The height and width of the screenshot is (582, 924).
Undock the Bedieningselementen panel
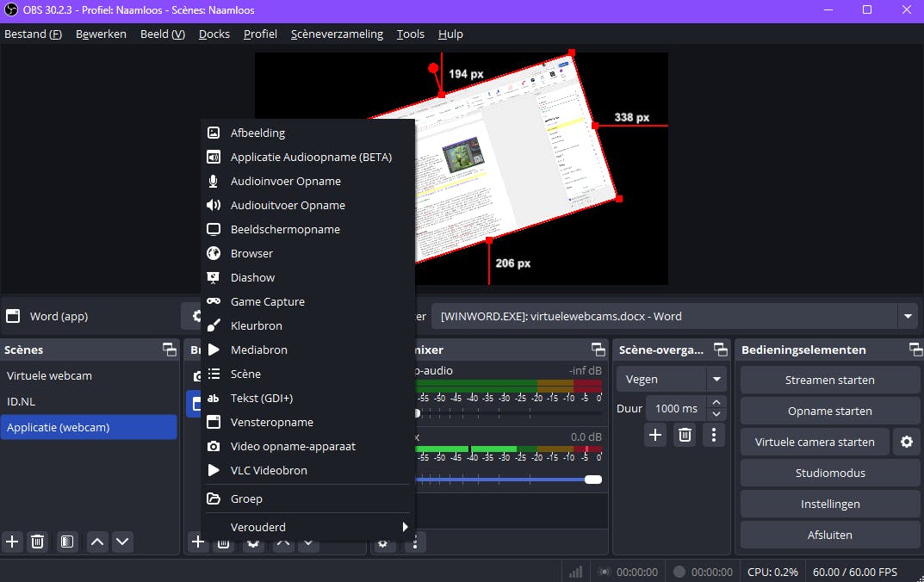click(x=915, y=350)
